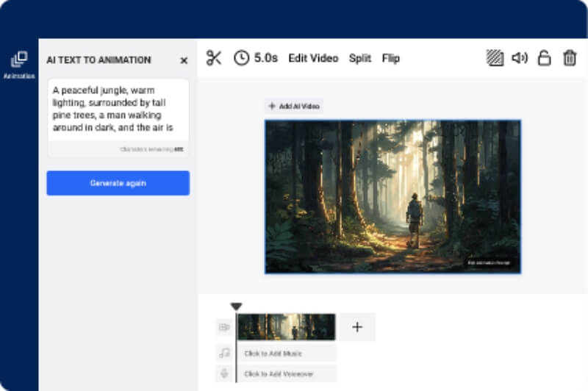The height and width of the screenshot is (391, 588).
Task: Click the AI TEXT TO ANIMATION heading
Action: pos(98,60)
